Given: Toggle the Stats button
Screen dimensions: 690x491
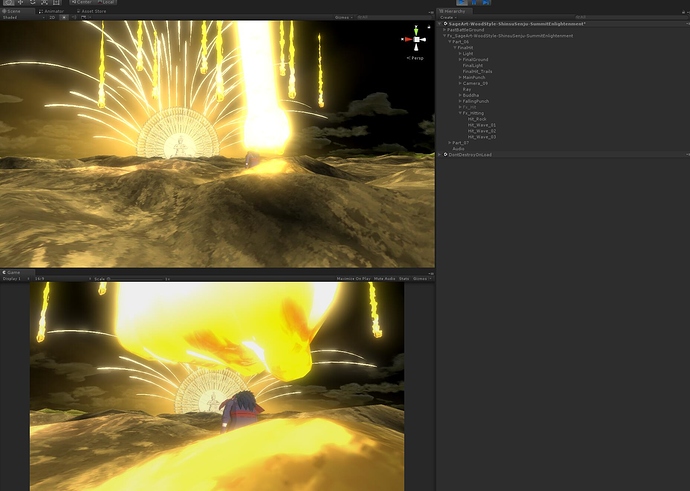Looking at the screenshot, I should [x=404, y=278].
